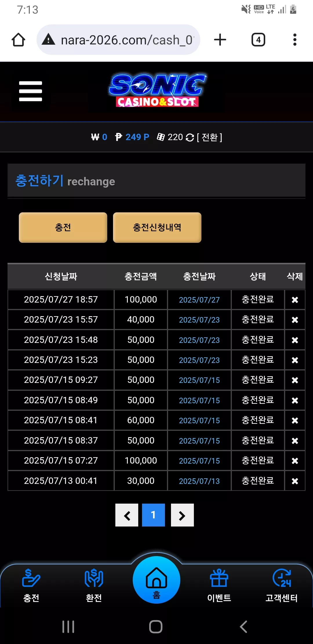Go to the next page with the right chevron
Viewport: 313px width, 644px height.
coord(182,515)
